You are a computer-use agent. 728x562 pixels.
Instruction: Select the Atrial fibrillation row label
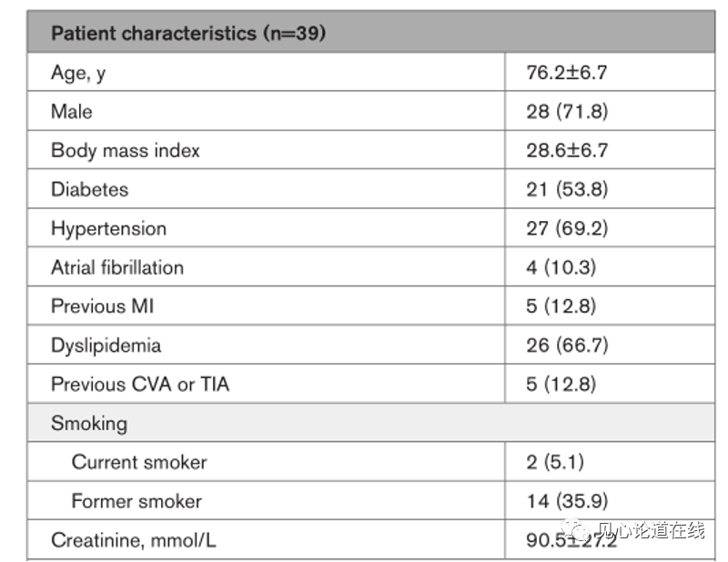(117, 267)
